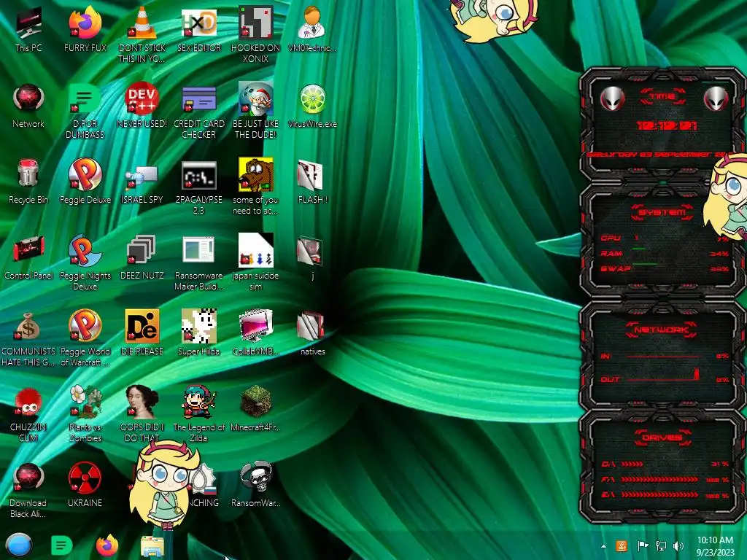747x560 pixels.
Task: Click the right alien head in widget
Action: [716, 98]
